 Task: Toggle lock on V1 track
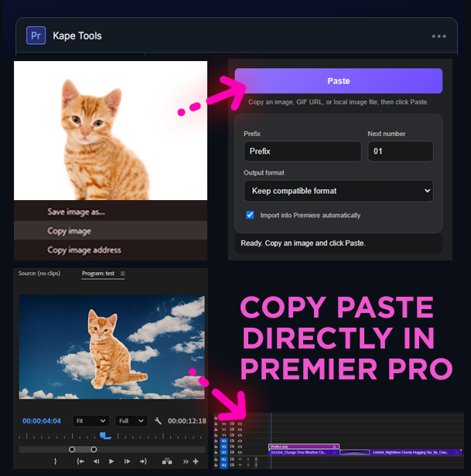point(216,452)
